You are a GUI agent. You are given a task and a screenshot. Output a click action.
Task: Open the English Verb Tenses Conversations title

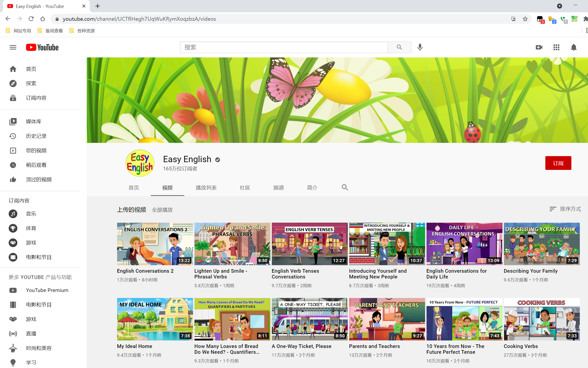(295, 274)
